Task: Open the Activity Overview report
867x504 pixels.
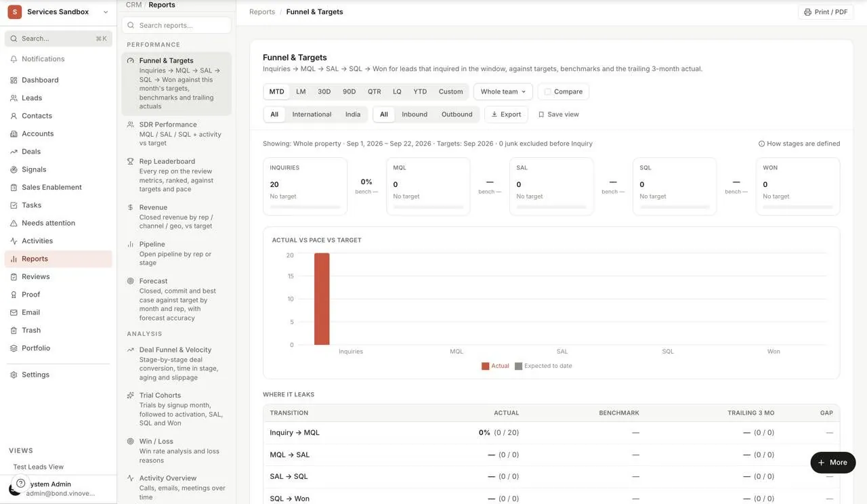Action: pos(176,488)
